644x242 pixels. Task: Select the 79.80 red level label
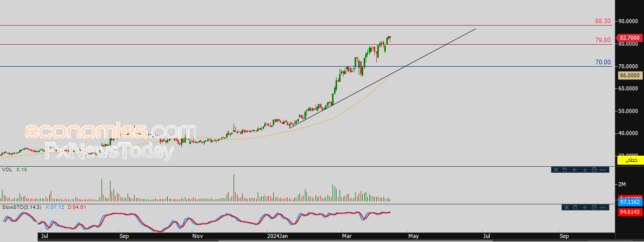tap(603, 40)
